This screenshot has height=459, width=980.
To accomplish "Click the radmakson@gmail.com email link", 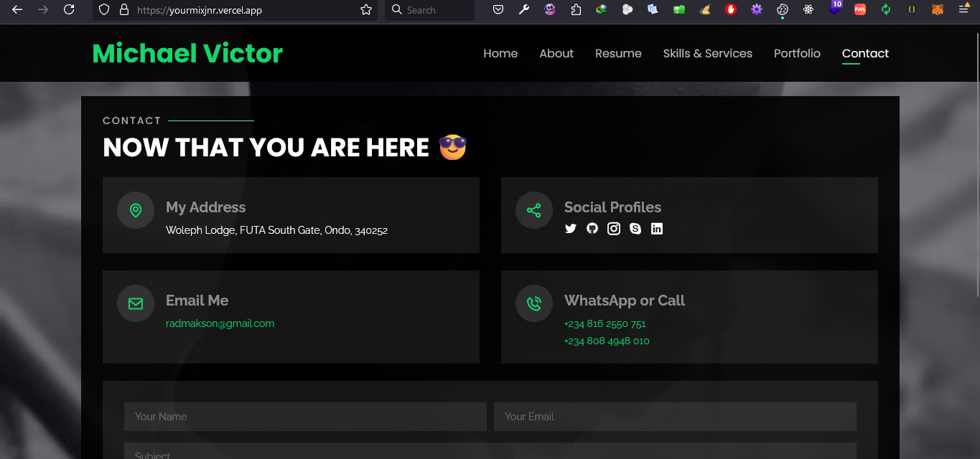I will [220, 323].
